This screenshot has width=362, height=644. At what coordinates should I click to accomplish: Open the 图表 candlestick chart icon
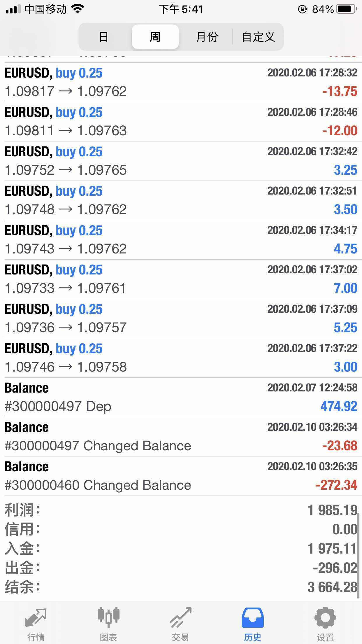pos(108,618)
